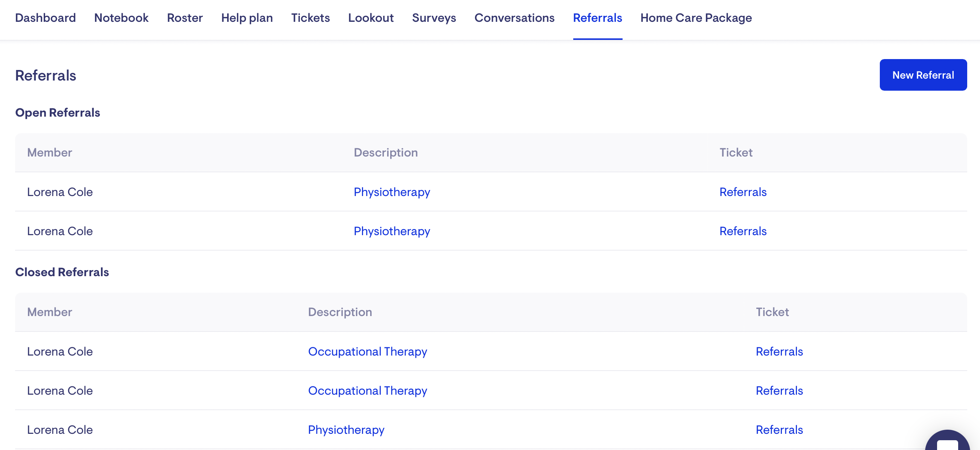Image resolution: width=980 pixels, height=450 pixels.
Task: Click Ticket column header in Closed Referrals
Action: click(772, 312)
